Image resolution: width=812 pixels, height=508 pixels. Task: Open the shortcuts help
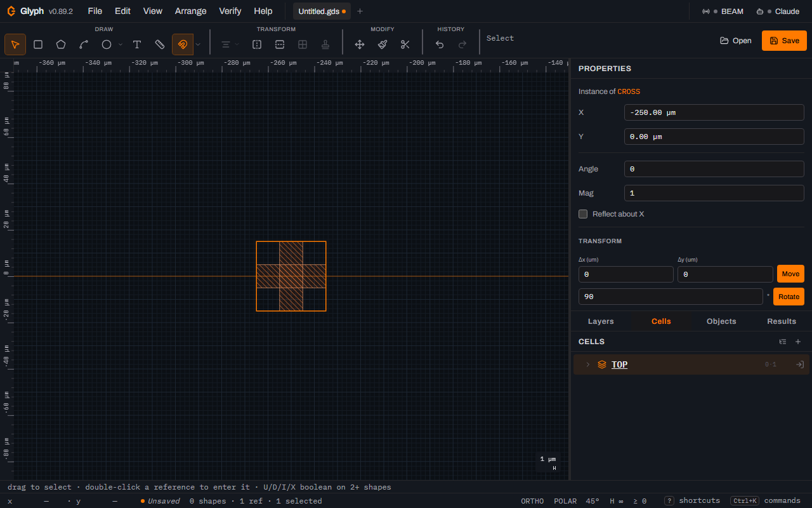click(x=692, y=501)
